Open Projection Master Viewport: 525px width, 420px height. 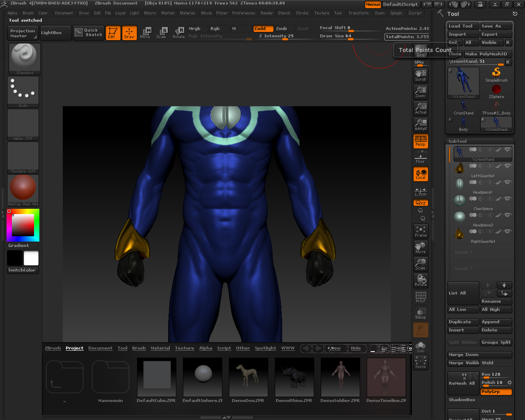pos(23,33)
